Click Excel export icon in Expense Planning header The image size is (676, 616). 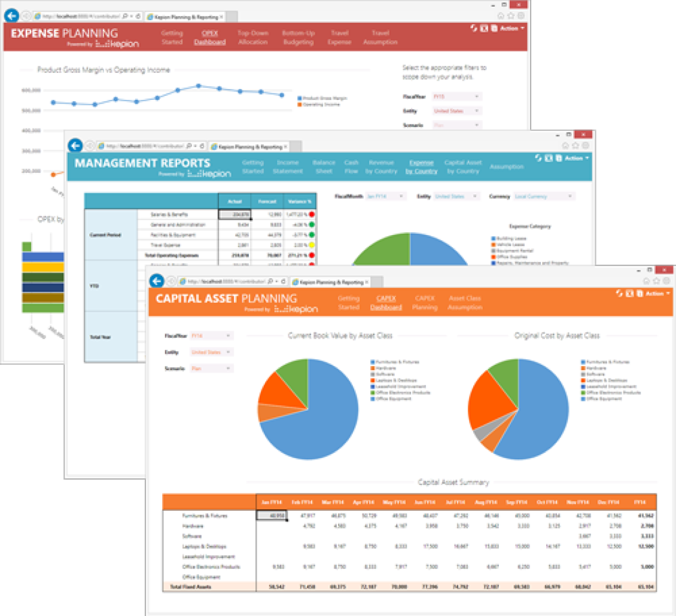click(x=483, y=28)
